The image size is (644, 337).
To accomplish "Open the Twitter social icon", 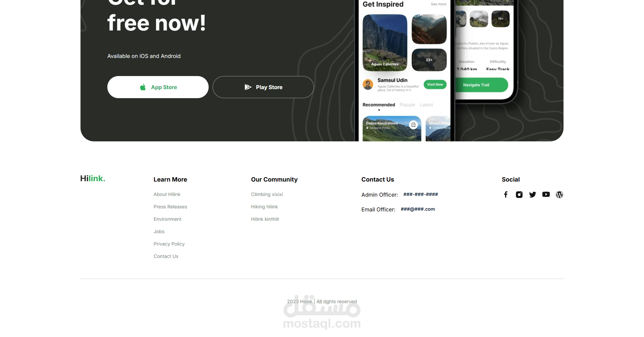I will click(533, 195).
